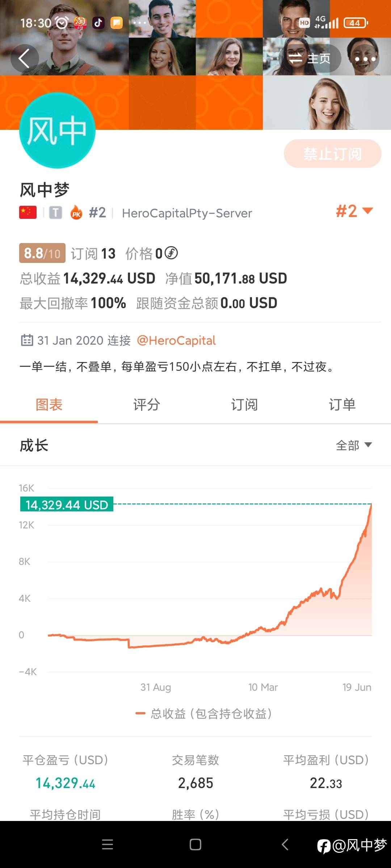Screen dimensions: 391x868
Task: Open the @HeroCapital broker link
Action: (x=176, y=340)
